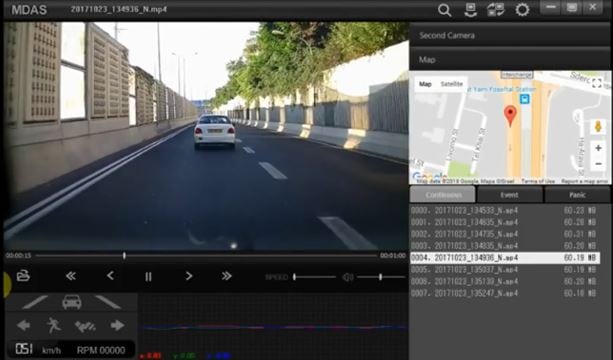The height and width of the screenshot is (360, 613).
Task: Click the Report a map error link
Action: click(584, 181)
